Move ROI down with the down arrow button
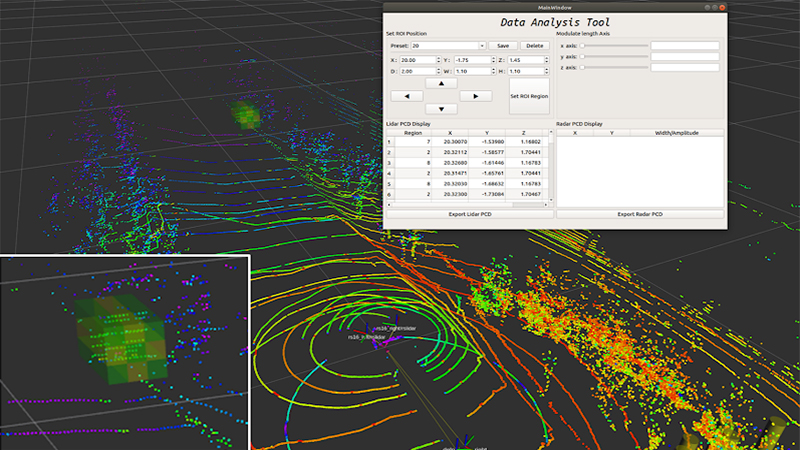The width and height of the screenshot is (800, 450). [441, 109]
